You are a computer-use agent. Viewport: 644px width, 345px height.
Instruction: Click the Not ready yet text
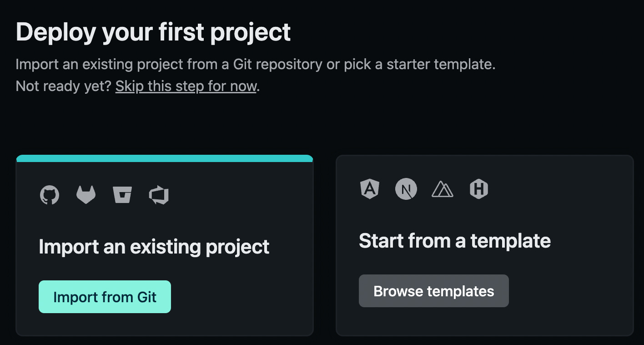[63, 86]
